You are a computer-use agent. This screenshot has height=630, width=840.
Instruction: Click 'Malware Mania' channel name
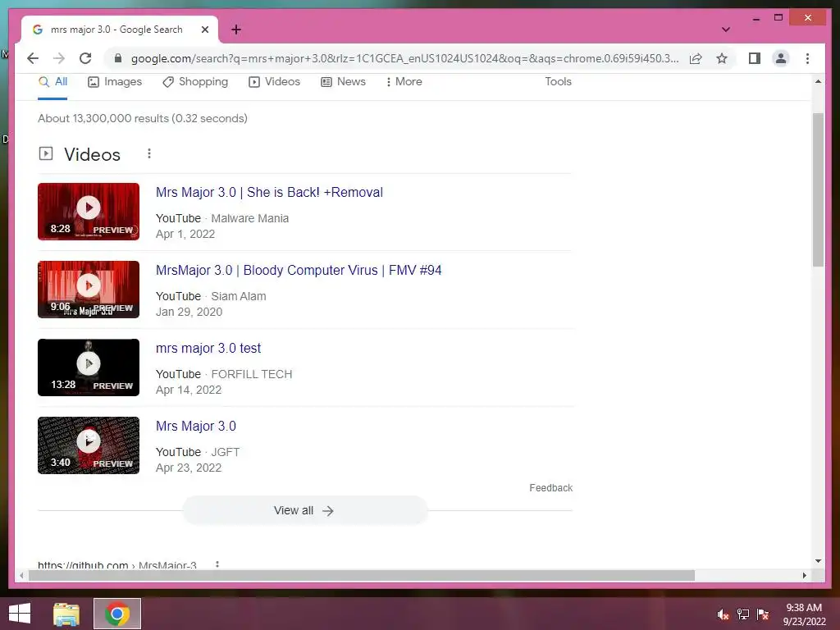(x=249, y=218)
